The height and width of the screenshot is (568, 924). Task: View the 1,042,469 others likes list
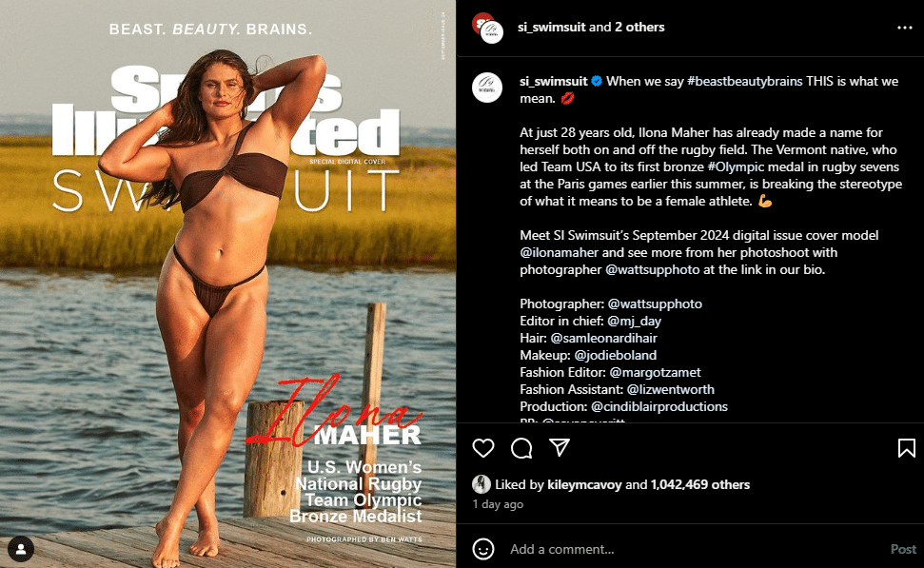[700, 484]
